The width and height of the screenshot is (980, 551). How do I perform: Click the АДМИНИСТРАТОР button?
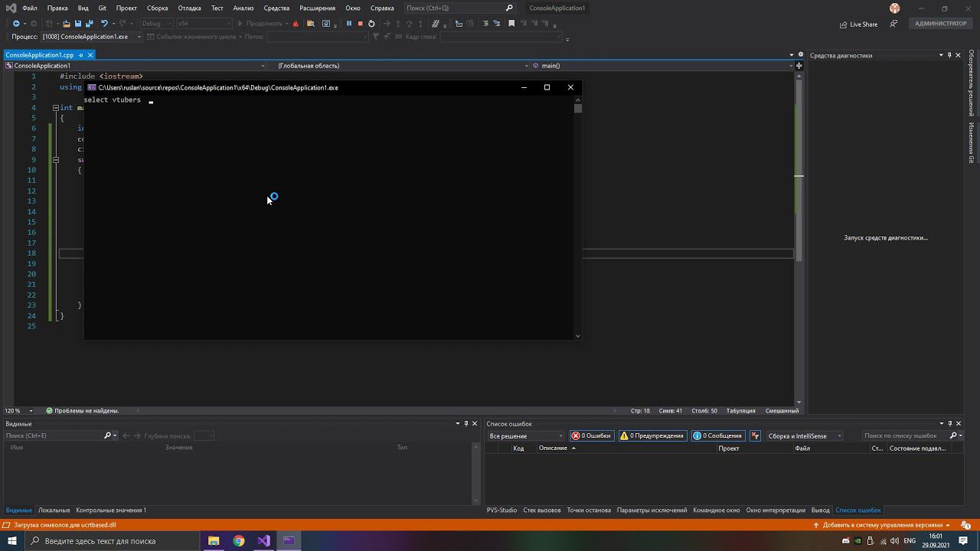click(940, 24)
